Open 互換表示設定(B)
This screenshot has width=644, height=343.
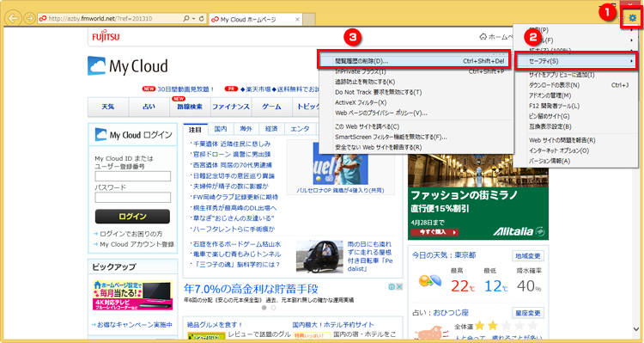576,126
